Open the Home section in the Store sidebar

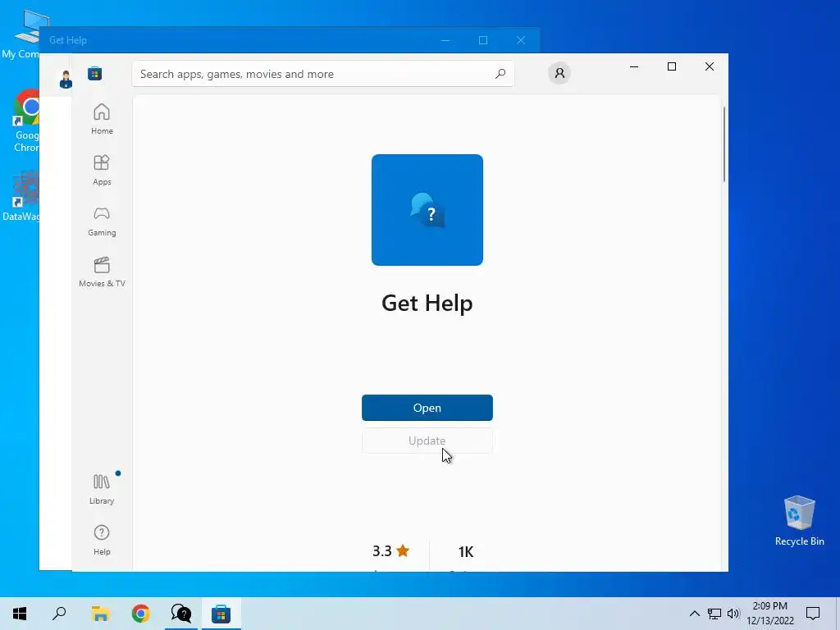pos(102,119)
